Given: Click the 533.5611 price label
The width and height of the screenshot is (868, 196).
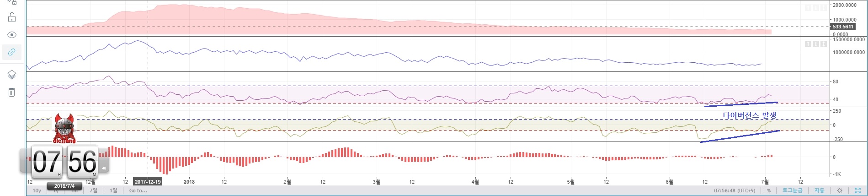Looking at the screenshot, I should (842, 27).
